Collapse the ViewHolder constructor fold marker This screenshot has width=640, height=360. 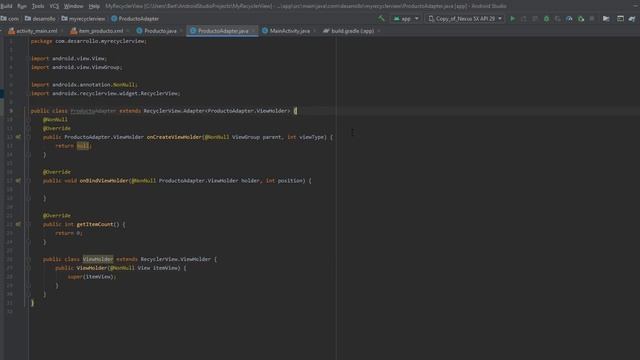click(29, 268)
